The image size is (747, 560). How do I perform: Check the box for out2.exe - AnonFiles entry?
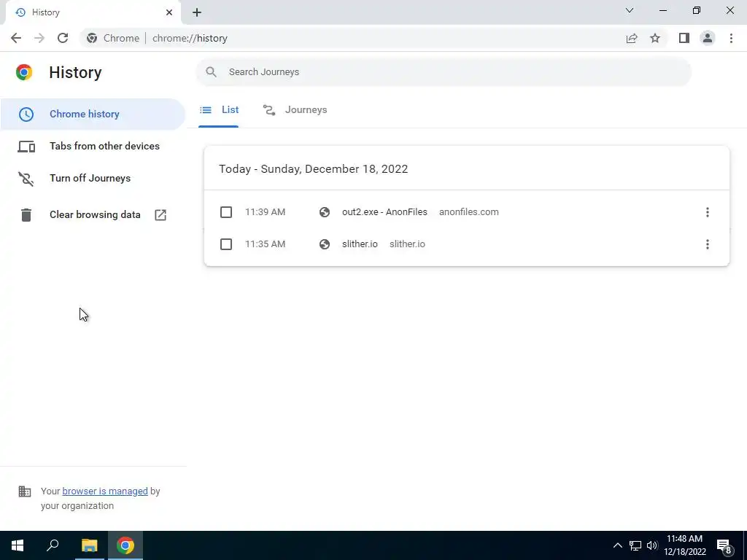[226, 212]
